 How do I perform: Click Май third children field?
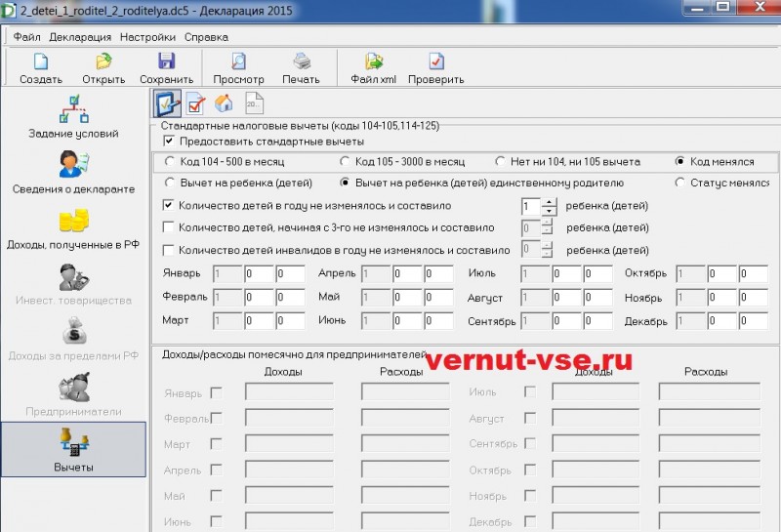pos(438,298)
